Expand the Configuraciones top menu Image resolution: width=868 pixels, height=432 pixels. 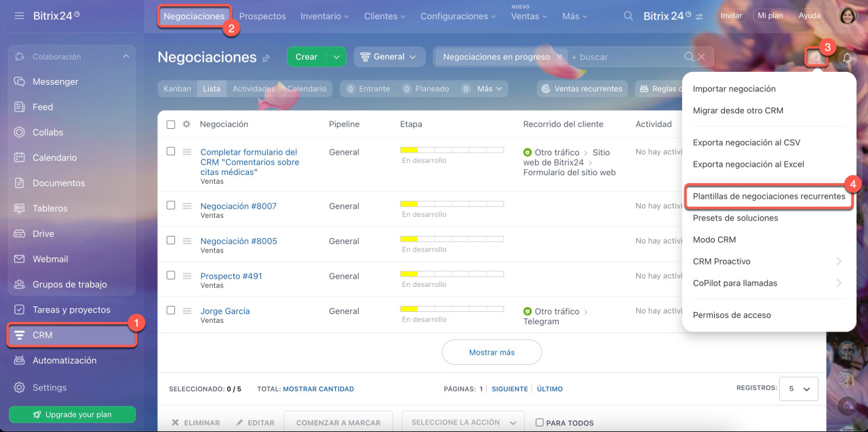point(458,16)
